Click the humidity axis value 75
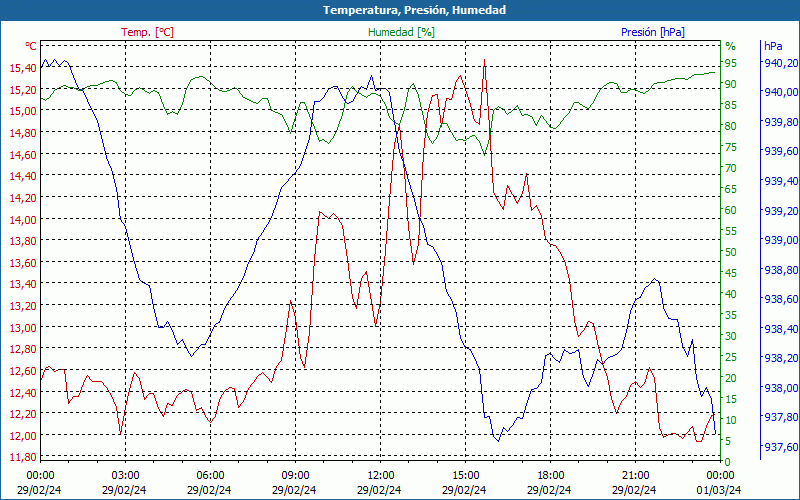800x500 pixels. tap(731, 147)
